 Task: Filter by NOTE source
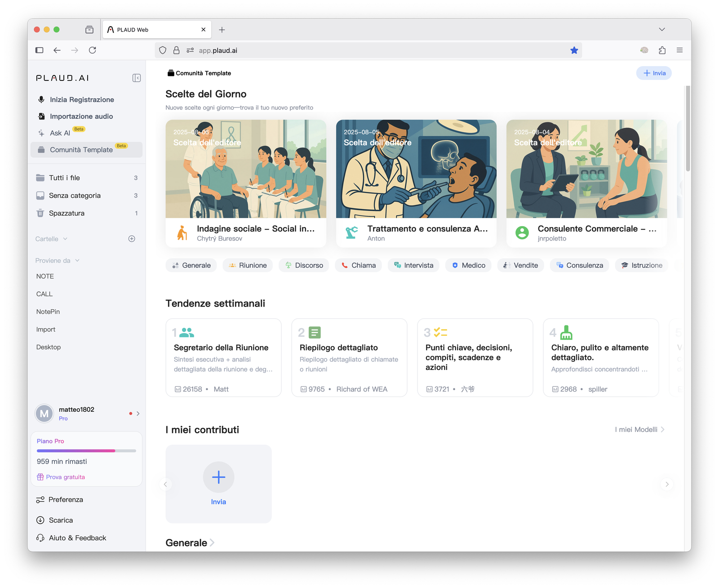[x=45, y=276]
